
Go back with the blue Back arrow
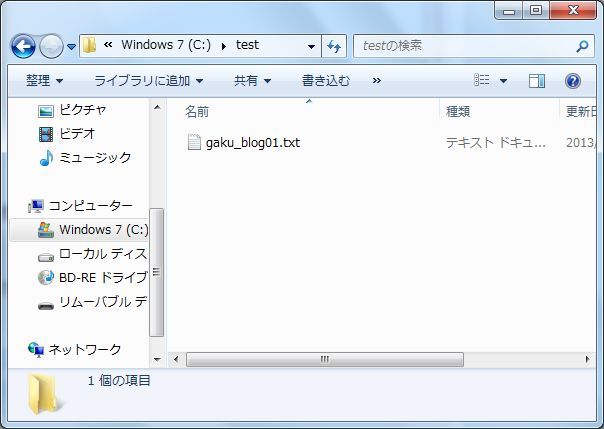(x=23, y=46)
